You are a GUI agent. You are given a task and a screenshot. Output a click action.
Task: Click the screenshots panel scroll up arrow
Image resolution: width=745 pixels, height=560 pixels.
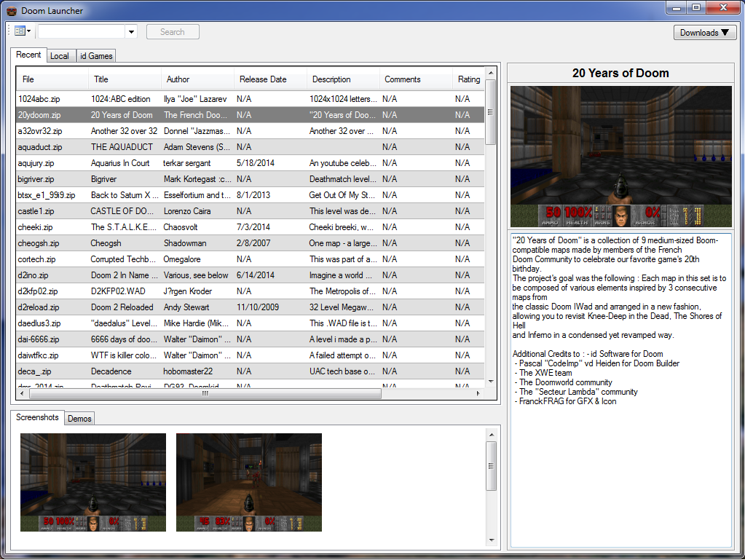[x=492, y=435]
